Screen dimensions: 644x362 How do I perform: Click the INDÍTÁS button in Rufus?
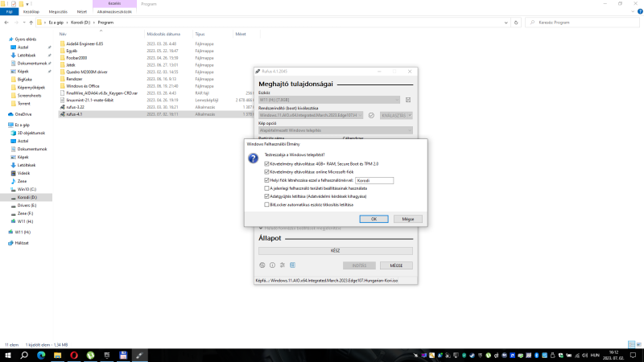[x=359, y=265]
